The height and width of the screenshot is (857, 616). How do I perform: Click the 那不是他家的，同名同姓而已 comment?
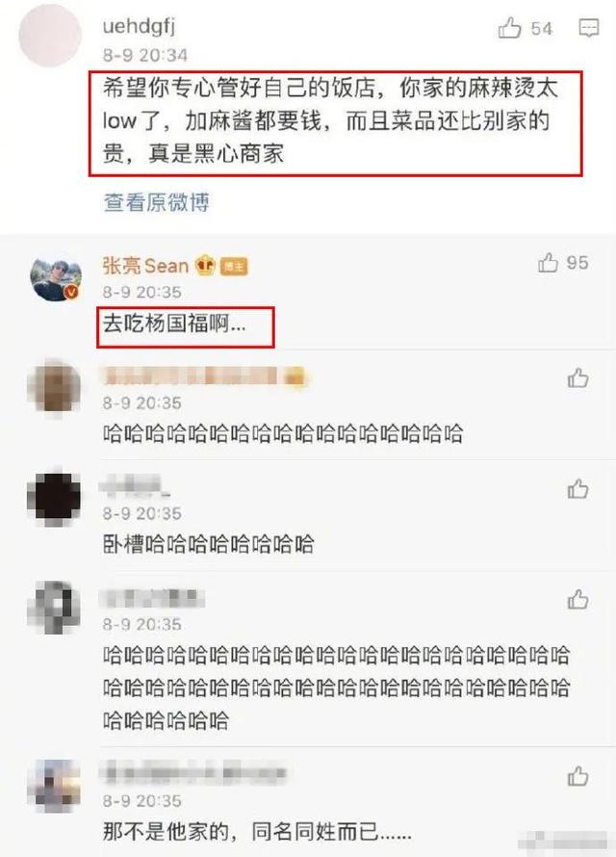tap(257, 832)
